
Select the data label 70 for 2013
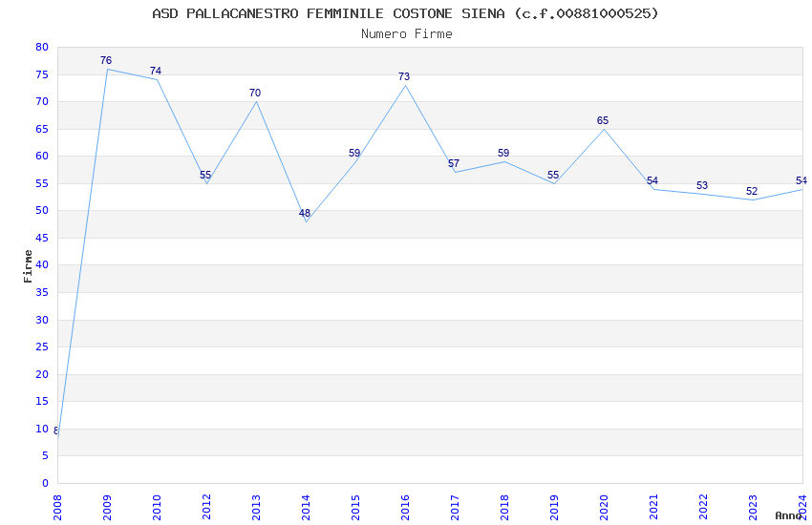click(255, 94)
